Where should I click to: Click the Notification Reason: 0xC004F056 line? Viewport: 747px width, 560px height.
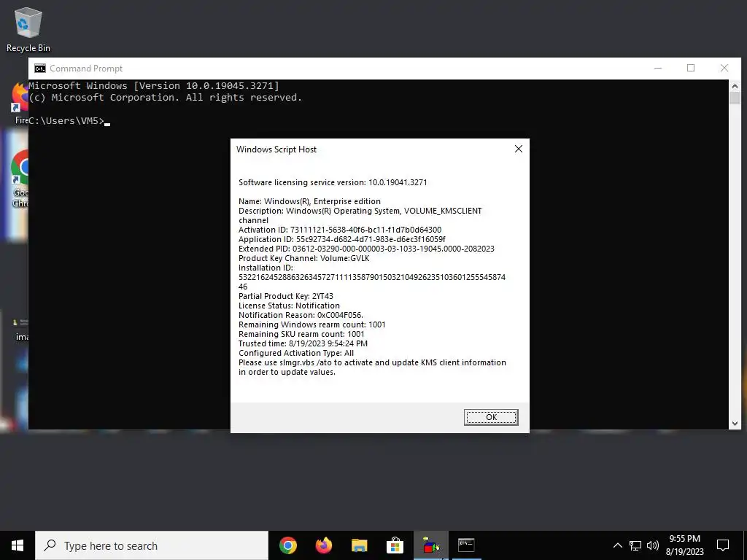301,315
